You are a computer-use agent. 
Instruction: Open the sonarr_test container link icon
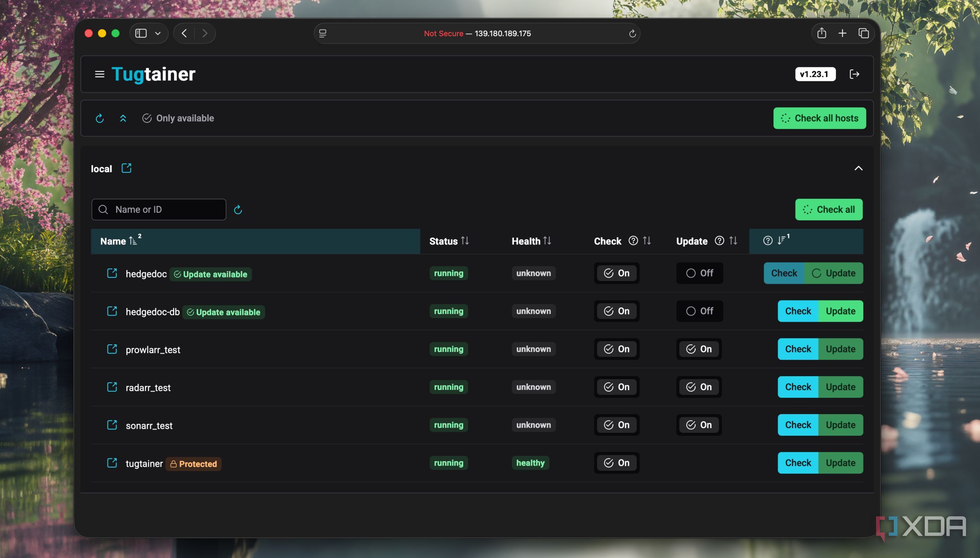112,425
